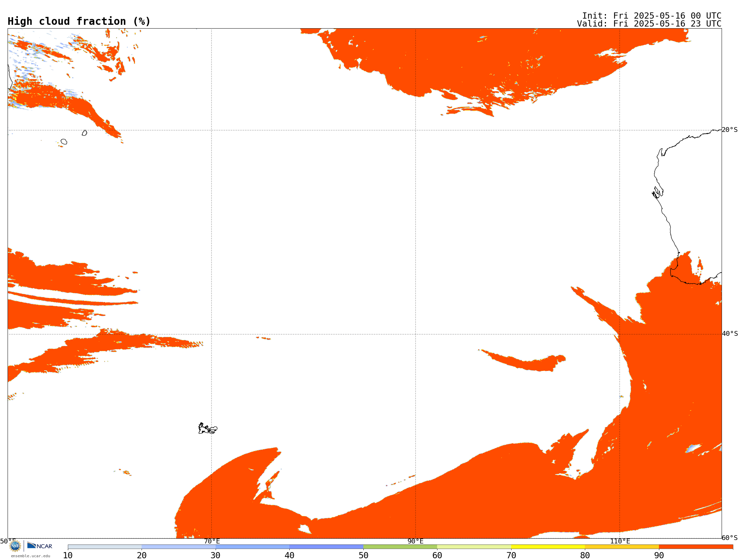This screenshot has height=560, width=744.
Task: Click the Réunion island outline near 20°S
Action: 64,142
